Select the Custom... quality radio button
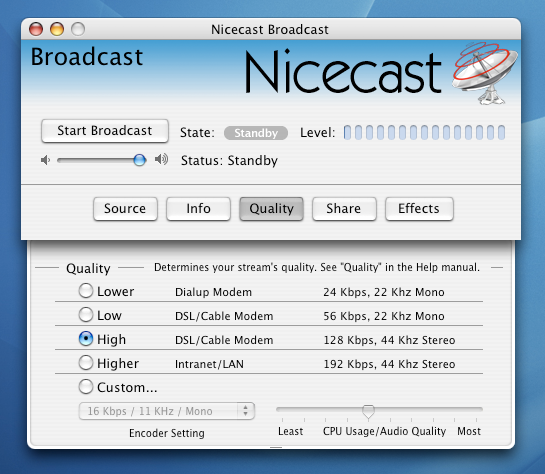545x474 pixels. pyautogui.click(x=86, y=387)
